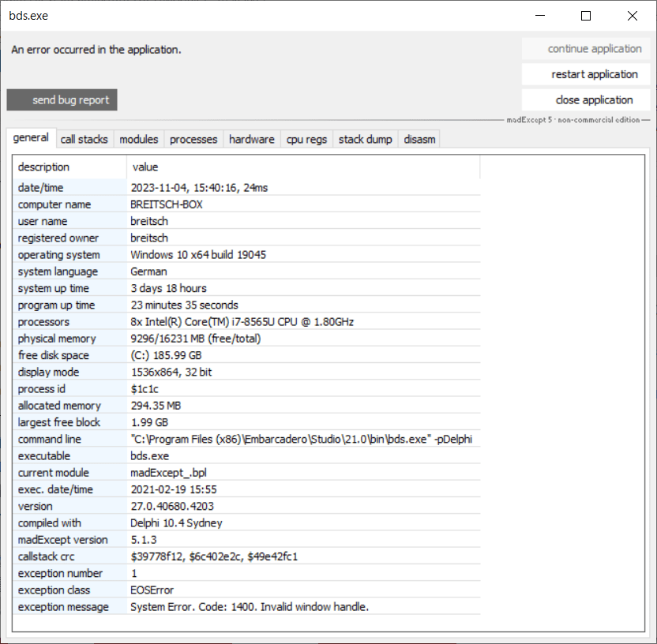
Task: Click the value column header
Action: click(302, 167)
